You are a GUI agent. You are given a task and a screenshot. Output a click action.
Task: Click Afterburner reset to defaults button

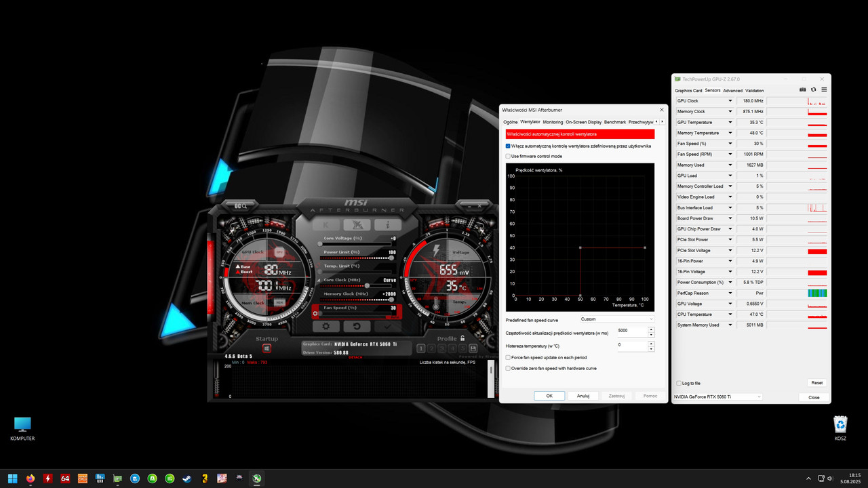coord(357,326)
